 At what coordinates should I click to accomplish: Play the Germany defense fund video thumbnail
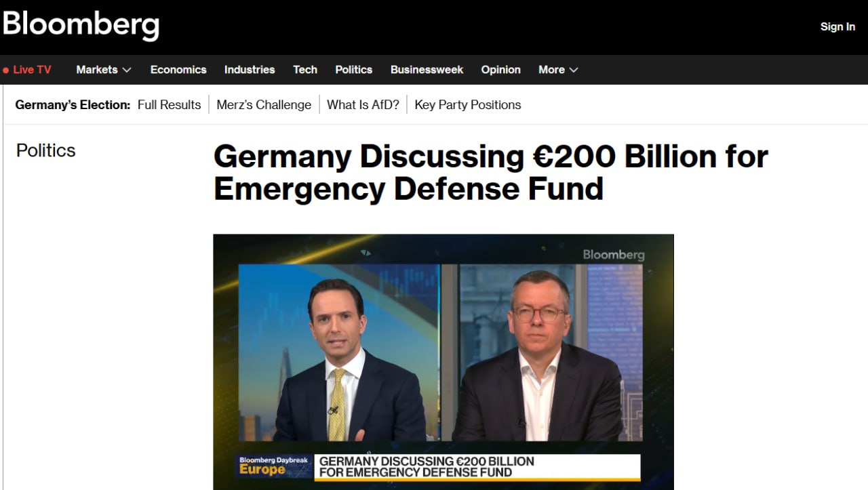click(x=443, y=362)
